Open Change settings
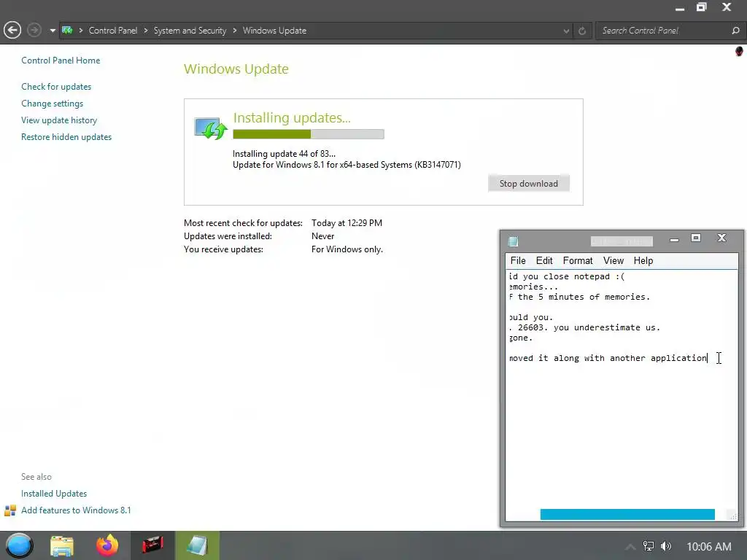 coord(52,104)
